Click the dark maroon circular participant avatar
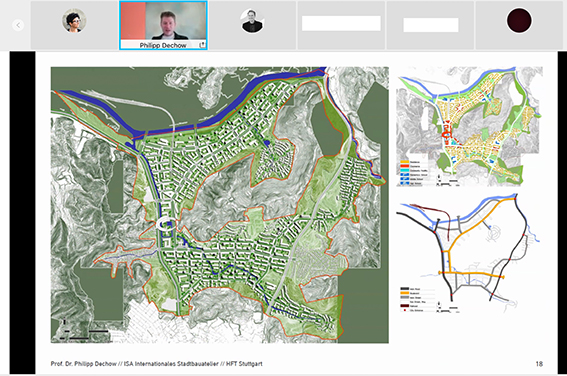This screenshot has height=376, width=567. click(519, 21)
